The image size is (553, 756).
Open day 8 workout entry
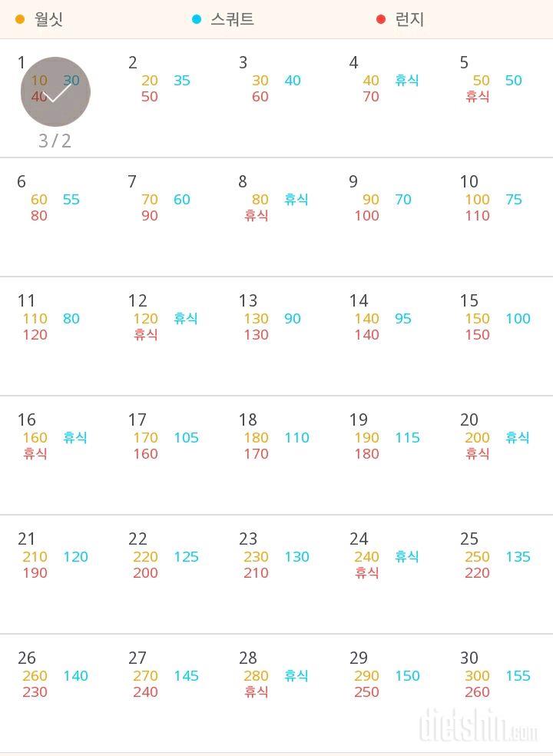276,217
